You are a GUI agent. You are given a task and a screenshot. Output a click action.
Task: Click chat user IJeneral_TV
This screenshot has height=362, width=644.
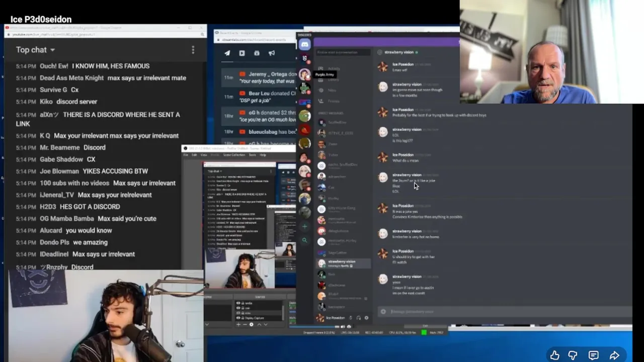[x=57, y=195]
